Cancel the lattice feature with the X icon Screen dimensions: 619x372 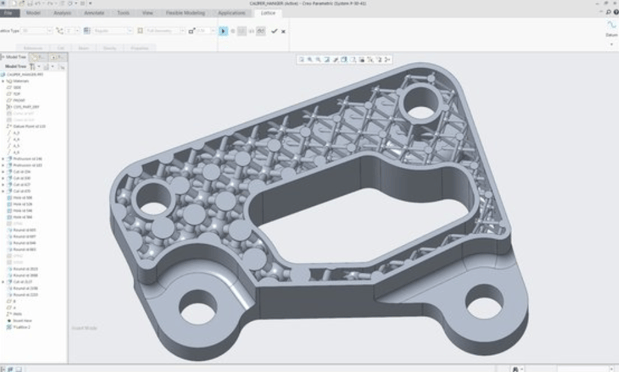point(283,31)
